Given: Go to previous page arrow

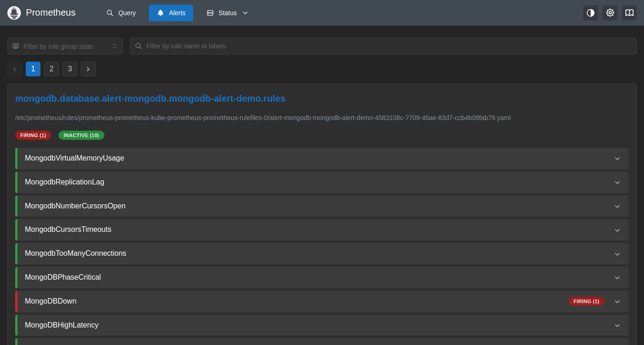Looking at the screenshot, I should coord(15,69).
